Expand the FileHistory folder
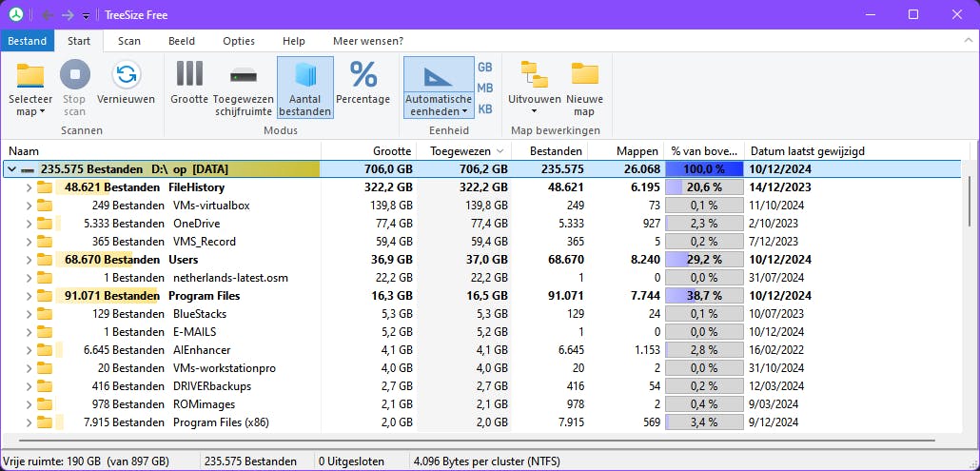The image size is (980, 471). pyautogui.click(x=28, y=186)
